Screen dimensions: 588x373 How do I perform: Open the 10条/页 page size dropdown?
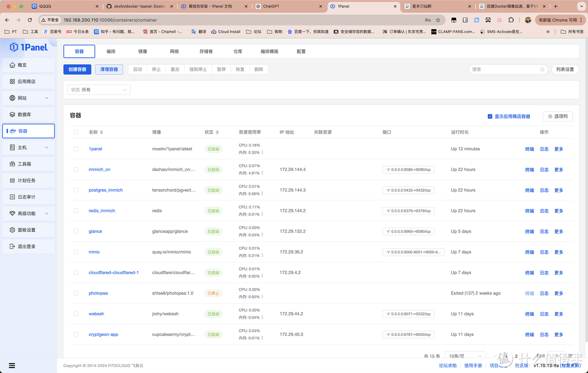pos(464,356)
